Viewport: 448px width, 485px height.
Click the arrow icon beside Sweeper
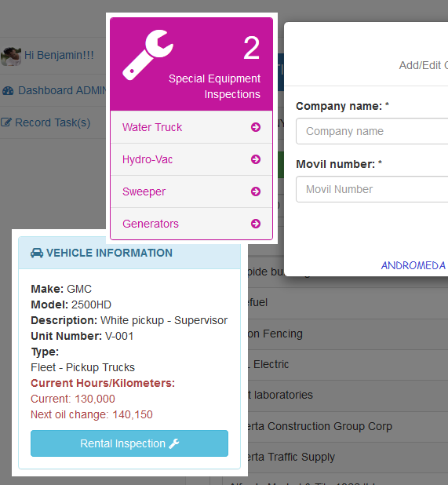click(x=256, y=191)
